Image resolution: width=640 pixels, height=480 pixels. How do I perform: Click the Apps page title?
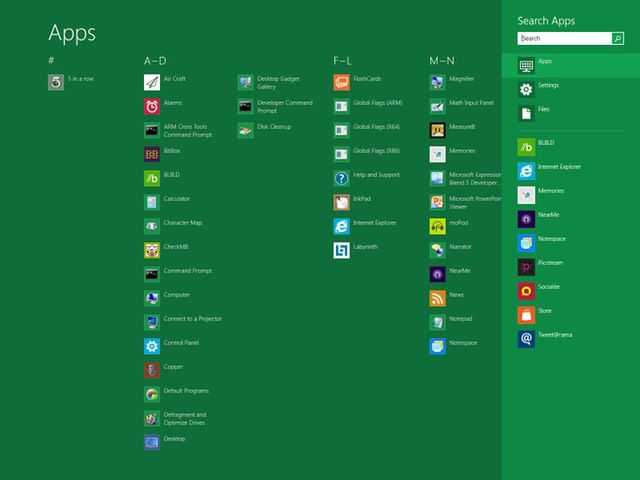coord(72,33)
